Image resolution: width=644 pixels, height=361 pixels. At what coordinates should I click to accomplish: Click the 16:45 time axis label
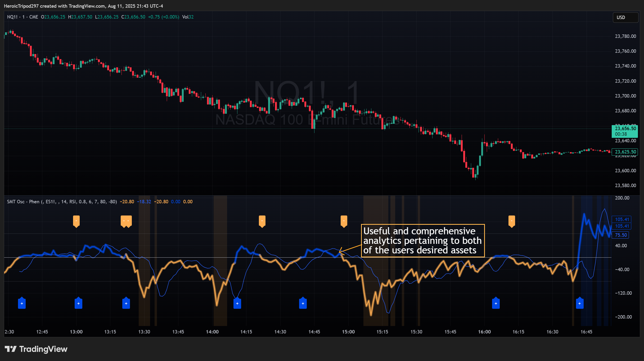coord(586,332)
